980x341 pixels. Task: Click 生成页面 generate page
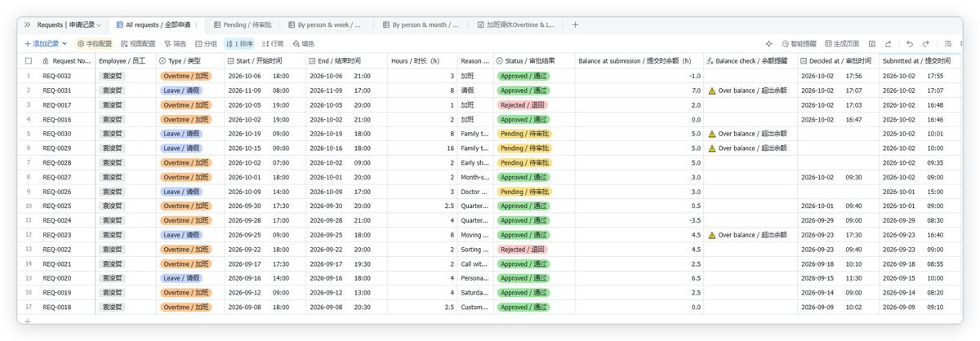pos(842,44)
